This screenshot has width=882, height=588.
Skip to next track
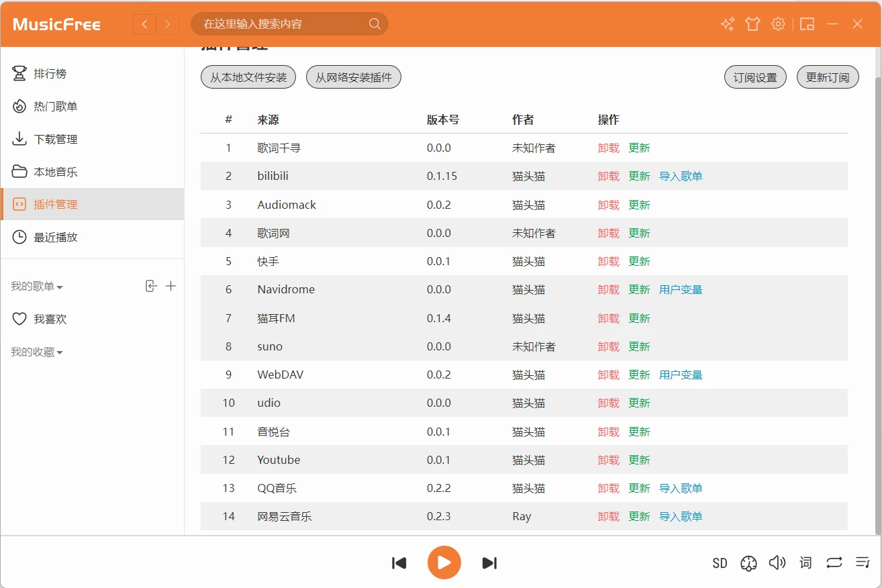click(x=489, y=563)
